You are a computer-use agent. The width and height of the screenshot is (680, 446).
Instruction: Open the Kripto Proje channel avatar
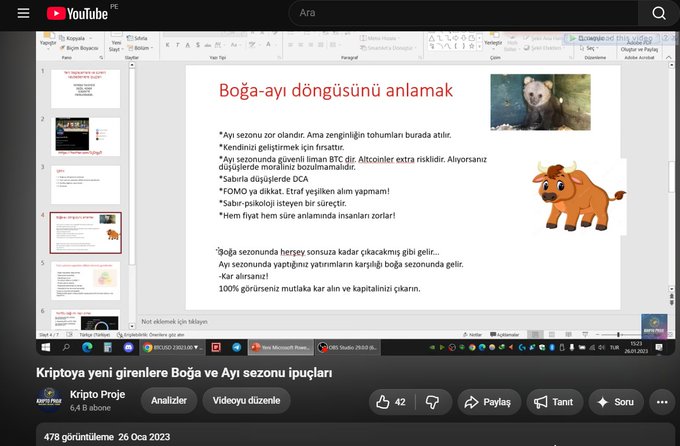click(x=49, y=400)
